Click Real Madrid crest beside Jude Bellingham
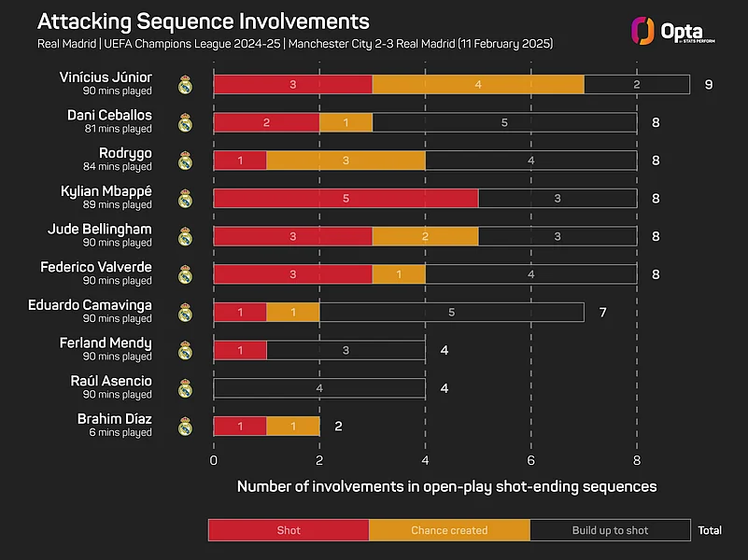The image size is (748, 560). tap(185, 236)
